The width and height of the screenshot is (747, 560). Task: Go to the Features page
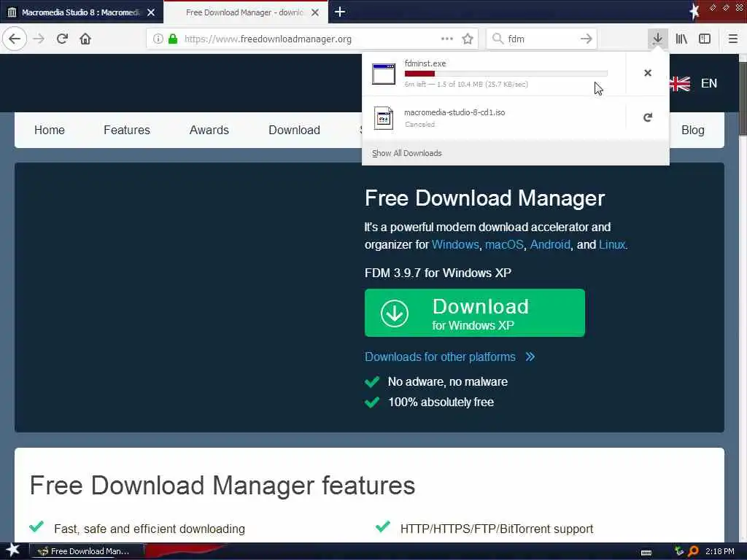tap(127, 130)
